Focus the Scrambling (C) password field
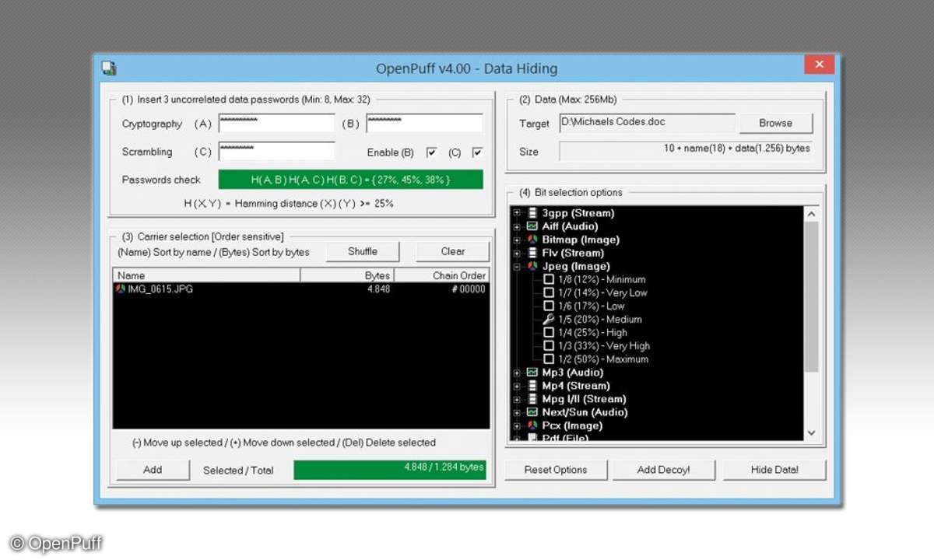The width and height of the screenshot is (934, 560). (276, 152)
